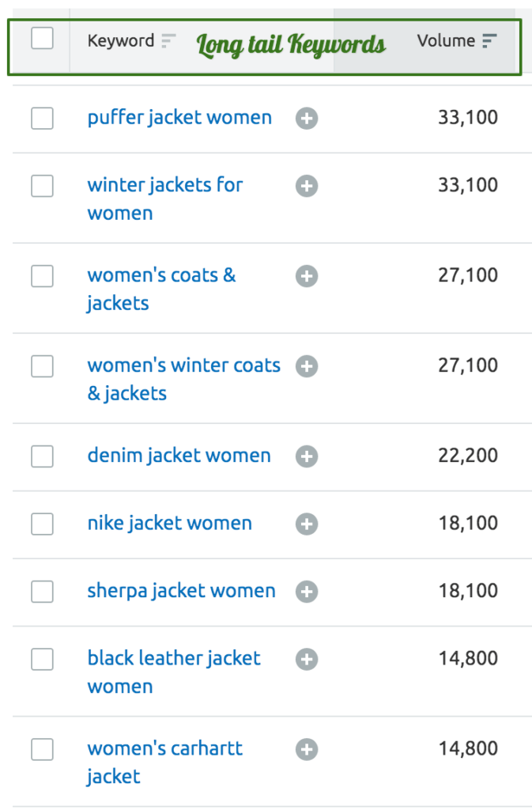
Task: Toggle the select-all checkbox in header
Action: 43,38
